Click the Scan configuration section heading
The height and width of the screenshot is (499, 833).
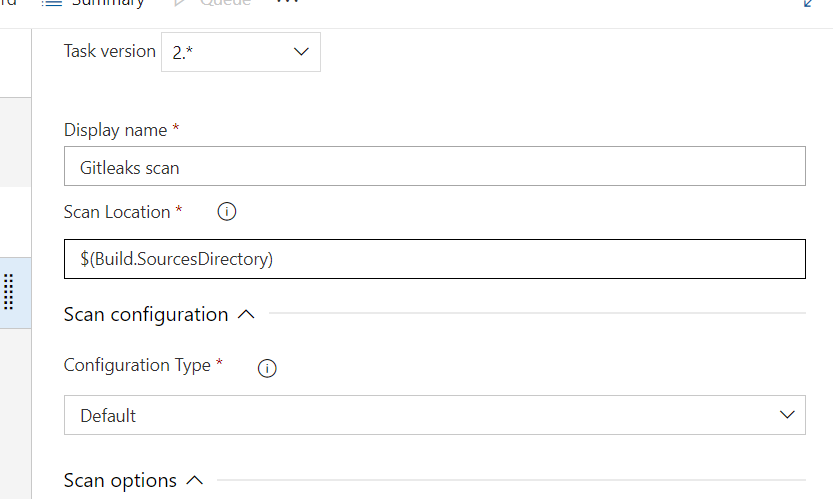pos(146,315)
